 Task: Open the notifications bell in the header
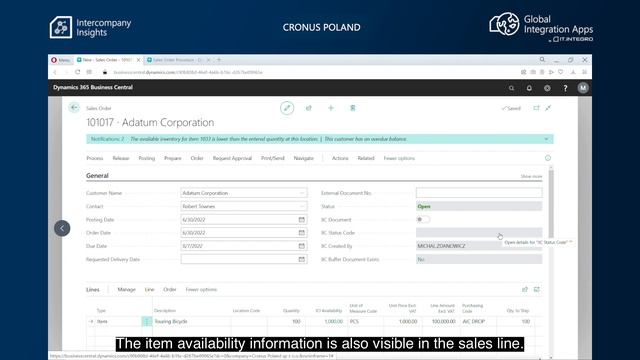coord(529,88)
